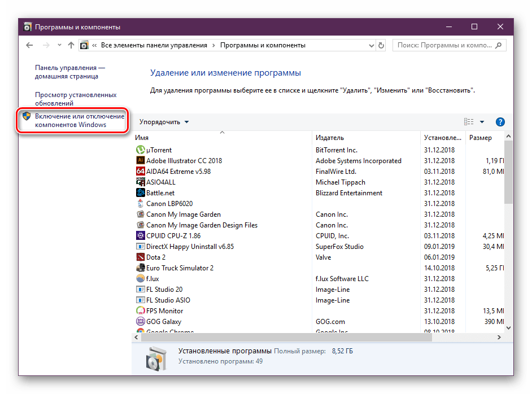This screenshot has width=532, height=394.
Task: Click the AIDA64 Extreme icon
Action: tap(141, 171)
